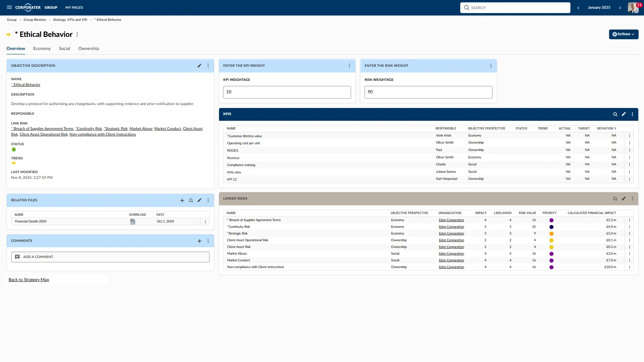Screen dimensions: 644x362
Task: Open the hamburger navigation menu
Action: coord(9,7)
